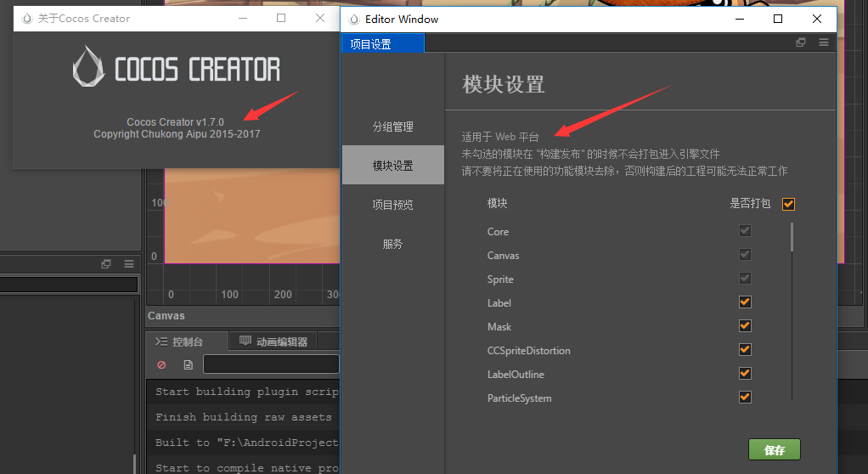Toggle the ParticleSystem module checkbox
Viewport: 868px width, 474px height.
pos(745,398)
